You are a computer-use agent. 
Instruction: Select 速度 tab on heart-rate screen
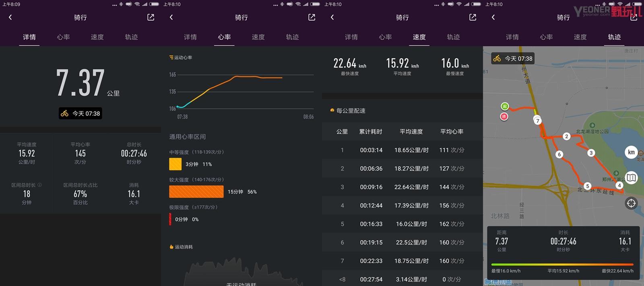pyautogui.click(x=258, y=37)
